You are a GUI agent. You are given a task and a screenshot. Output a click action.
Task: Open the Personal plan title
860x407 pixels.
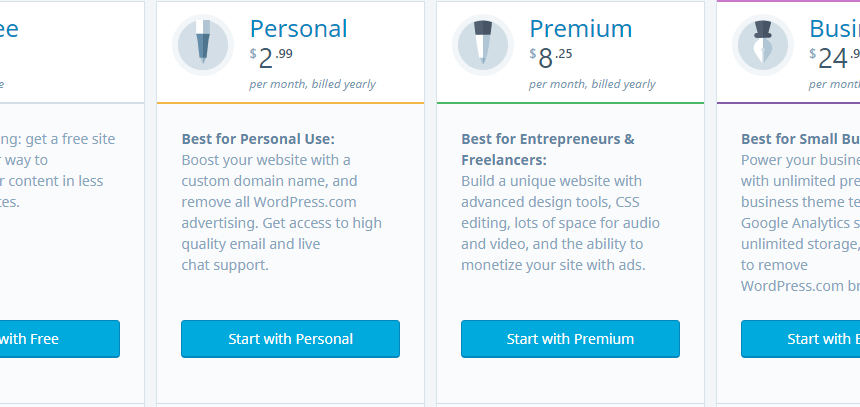pyautogui.click(x=298, y=29)
